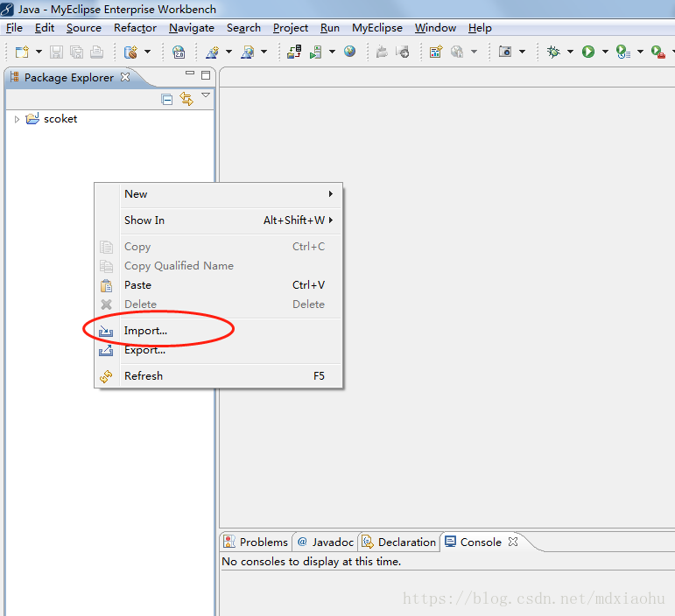
Task: Open the Run dropdown arrow
Action: click(605, 52)
